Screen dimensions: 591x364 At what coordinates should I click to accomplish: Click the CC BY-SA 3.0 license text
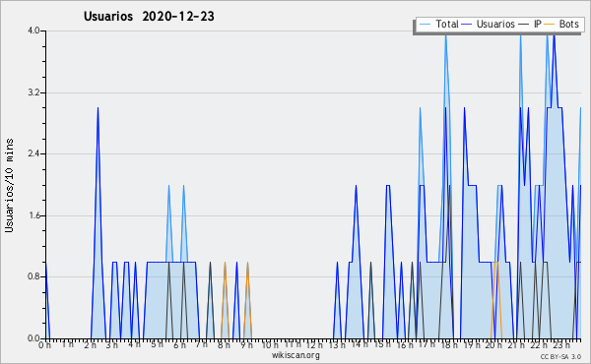tap(560, 357)
